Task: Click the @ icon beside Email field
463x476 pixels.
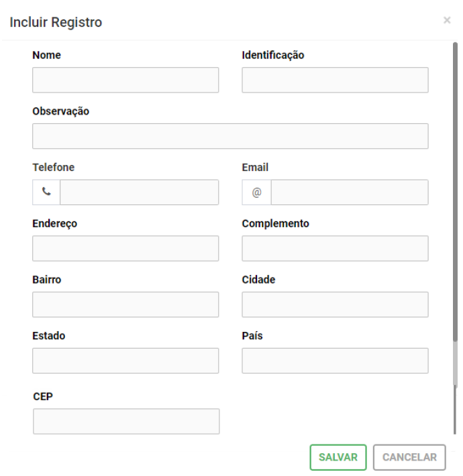Action: [256, 192]
